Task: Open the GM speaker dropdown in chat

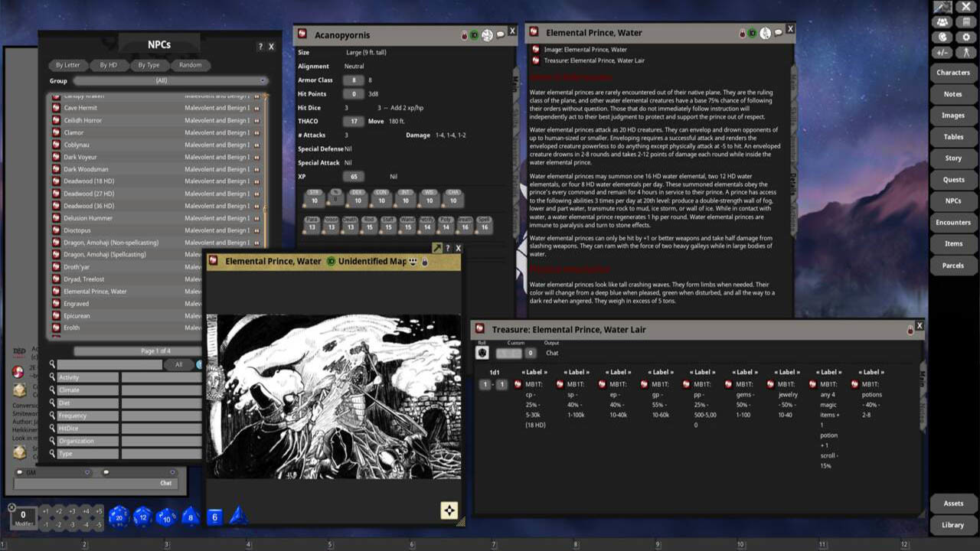Action: point(87,472)
